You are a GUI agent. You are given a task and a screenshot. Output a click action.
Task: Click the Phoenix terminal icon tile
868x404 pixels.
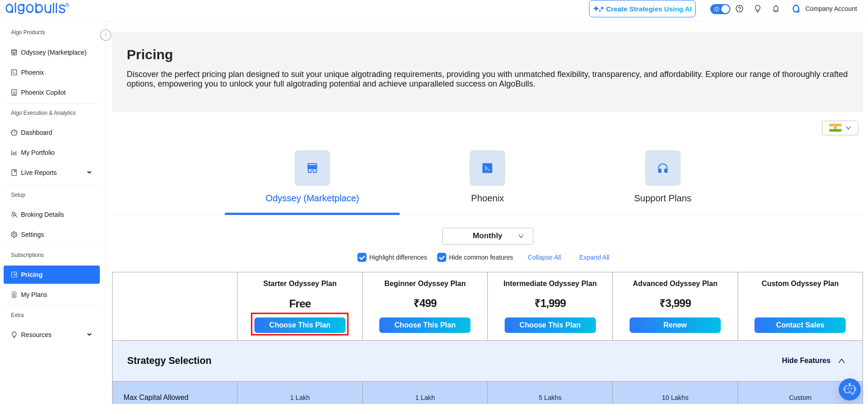pyautogui.click(x=487, y=168)
